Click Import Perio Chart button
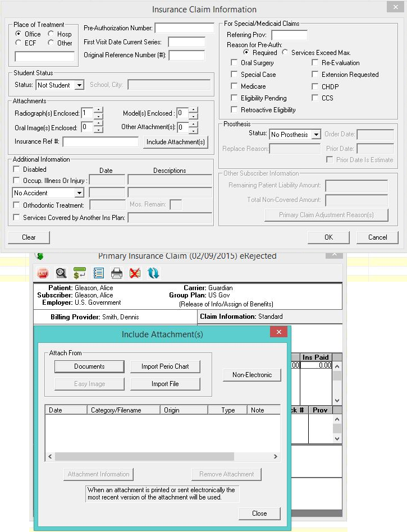The width and height of the screenshot is (407, 532). [x=165, y=366]
